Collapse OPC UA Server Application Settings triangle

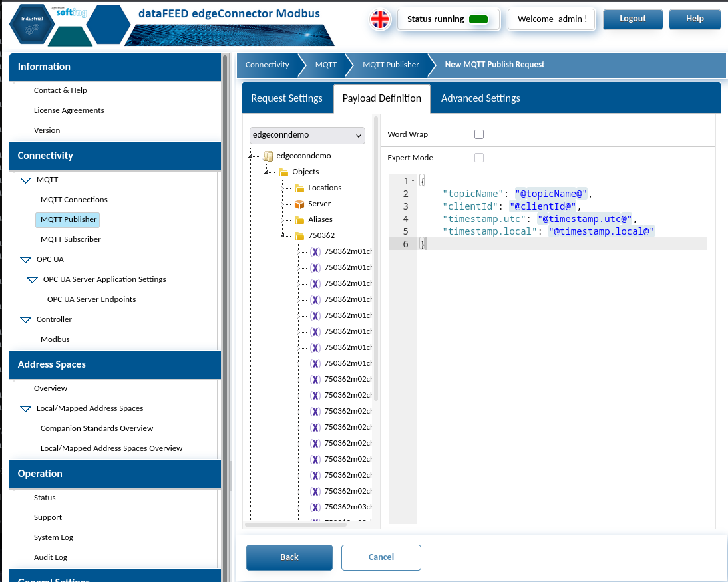point(32,280)
